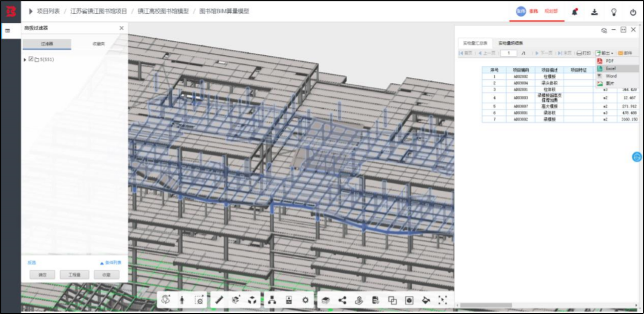Open the model tree hierarchy icon
Viewport: 644px width, 314px height.
[x=272, y=300]
